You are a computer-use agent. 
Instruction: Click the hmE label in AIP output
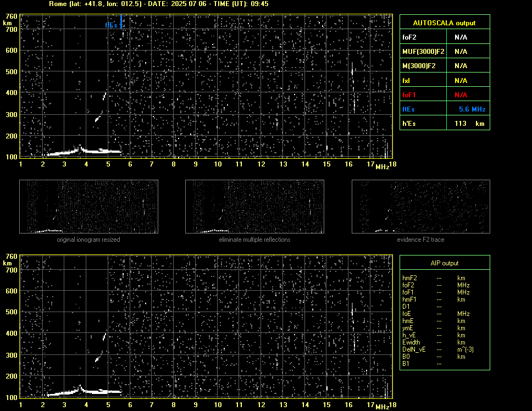408,321
